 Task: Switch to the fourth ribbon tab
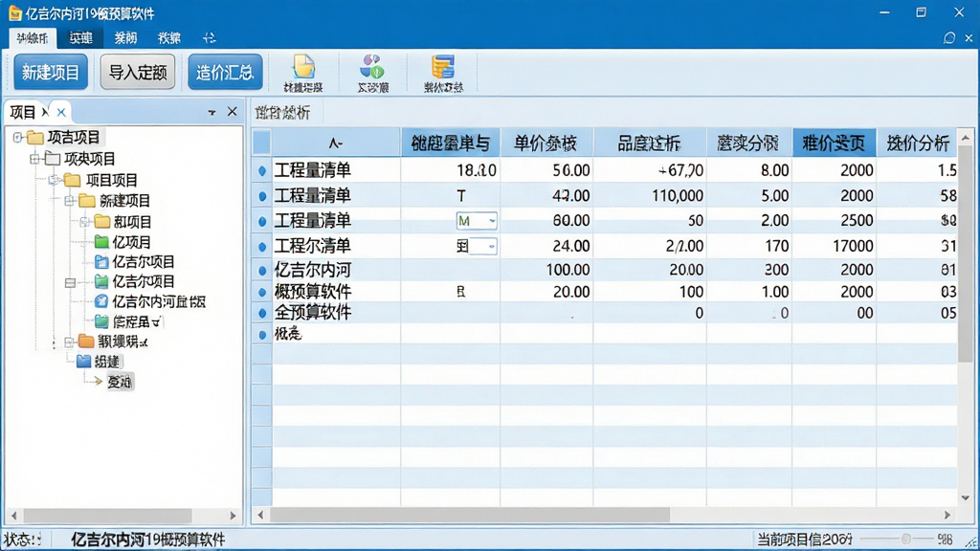click(169, 38)
